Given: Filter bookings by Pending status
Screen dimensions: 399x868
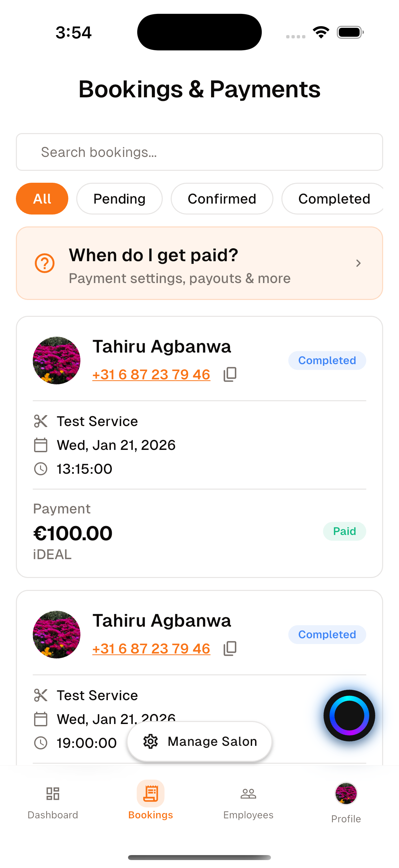Looking at the screenshot, I should [x=119, y=199].
